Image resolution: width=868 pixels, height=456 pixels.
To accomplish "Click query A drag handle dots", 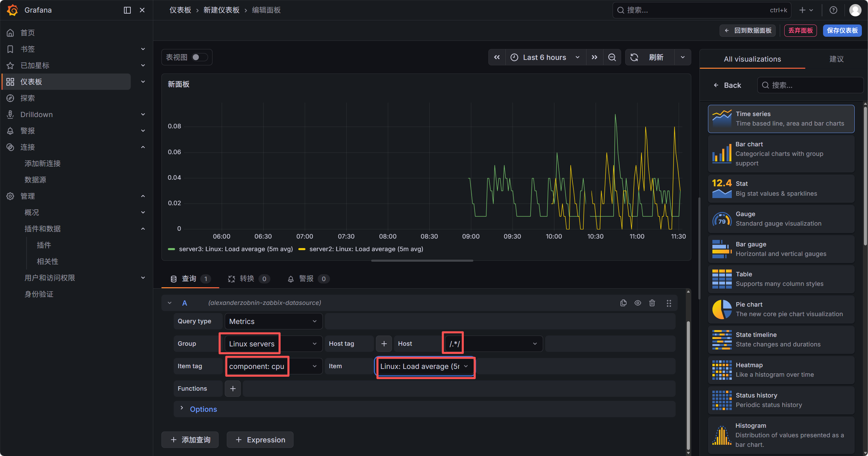I will [669, 303].
